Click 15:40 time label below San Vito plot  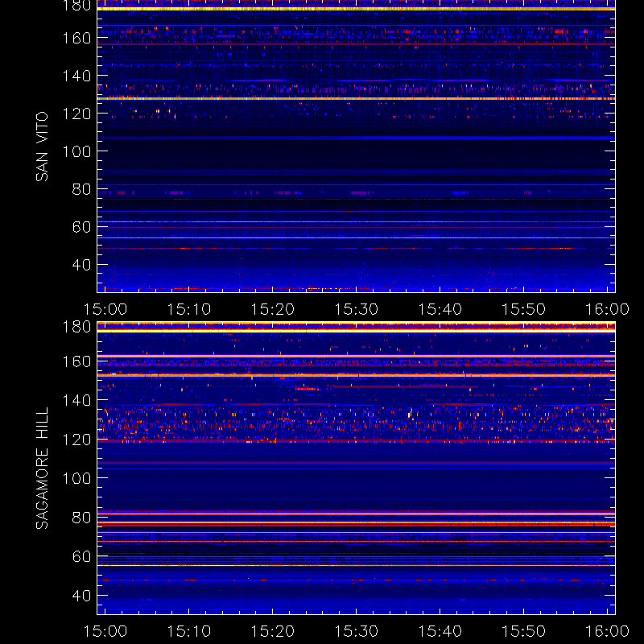440,309
